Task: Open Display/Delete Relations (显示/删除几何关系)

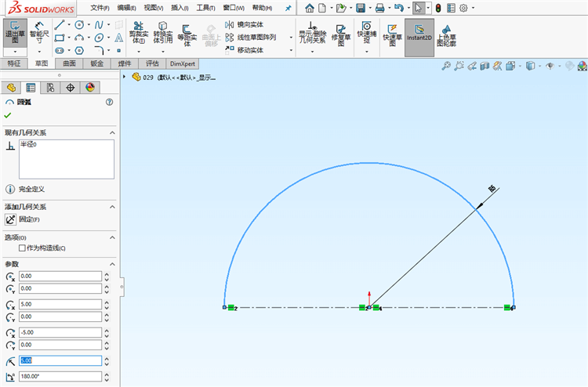Action: [x=312, y=33]
